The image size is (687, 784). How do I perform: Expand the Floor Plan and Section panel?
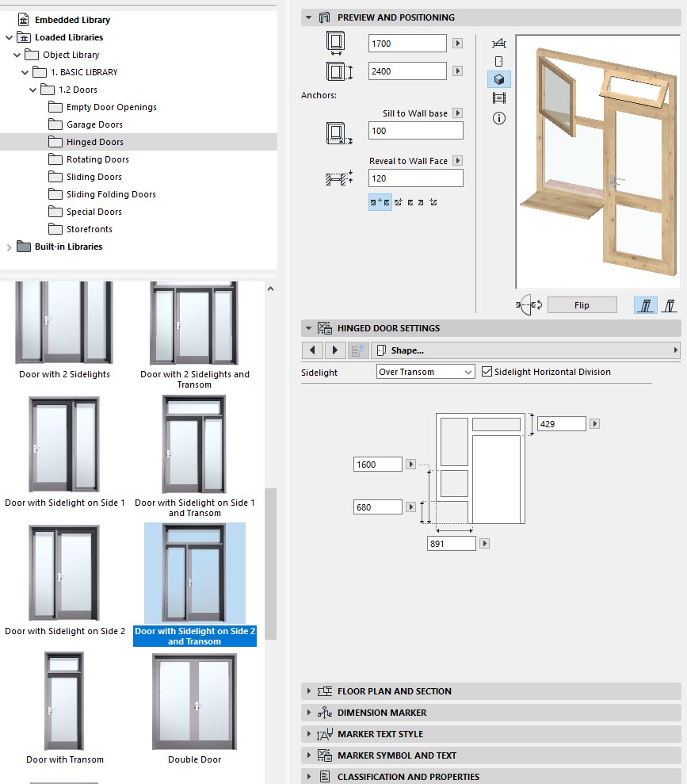[309, 691]
